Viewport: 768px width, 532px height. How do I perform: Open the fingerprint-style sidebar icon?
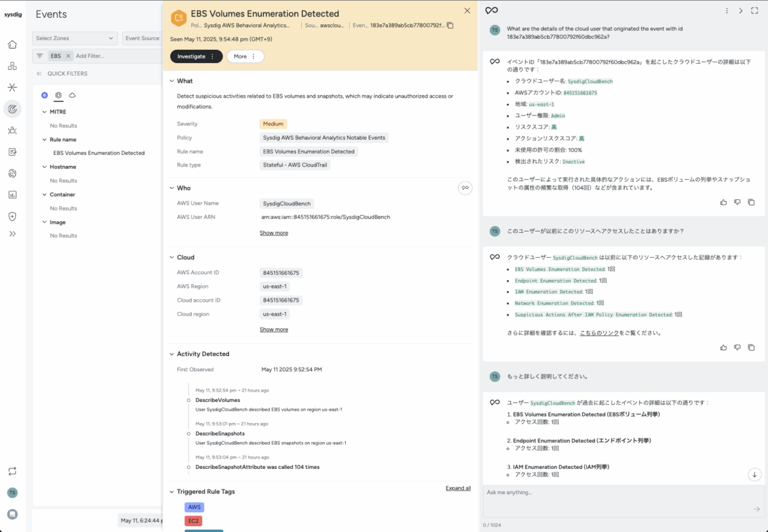coord(12,173)
